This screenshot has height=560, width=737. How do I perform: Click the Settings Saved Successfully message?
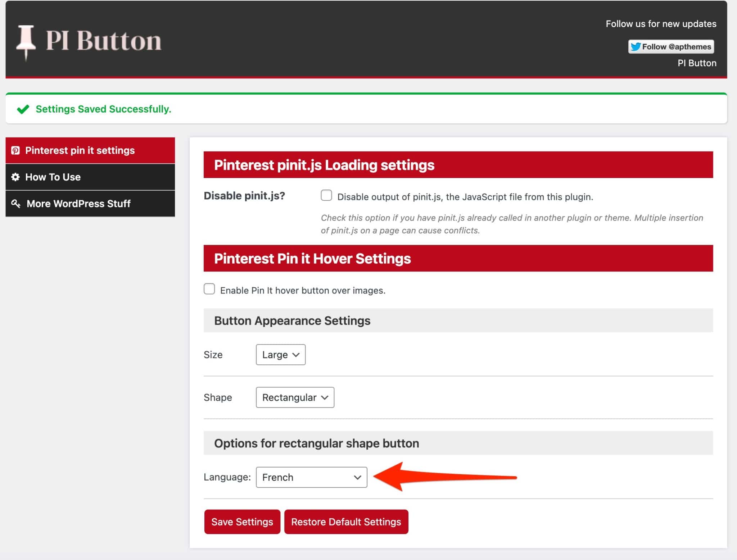pos(104,109)
